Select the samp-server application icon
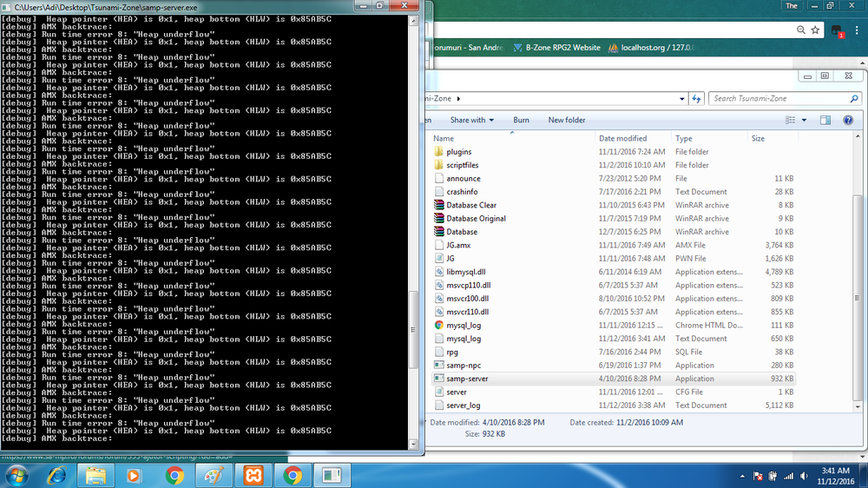Screen dimensions: 868x488 [439, 379]
